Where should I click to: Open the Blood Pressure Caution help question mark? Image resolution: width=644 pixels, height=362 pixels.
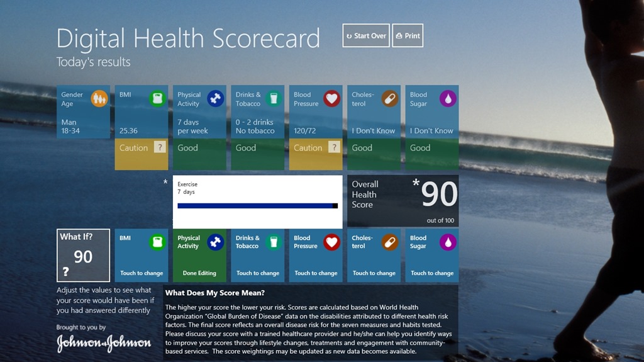334,147
